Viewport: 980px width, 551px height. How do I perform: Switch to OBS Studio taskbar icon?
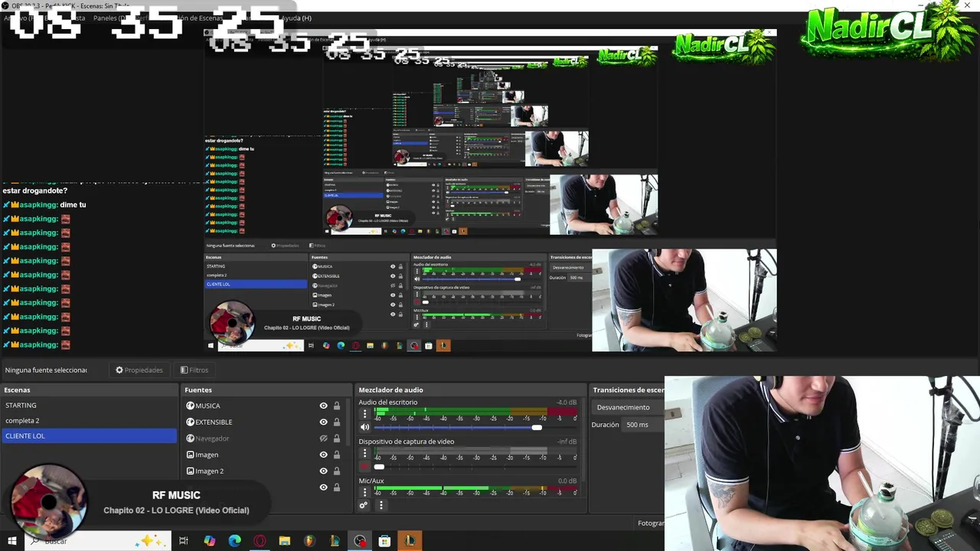pos(360,541)
